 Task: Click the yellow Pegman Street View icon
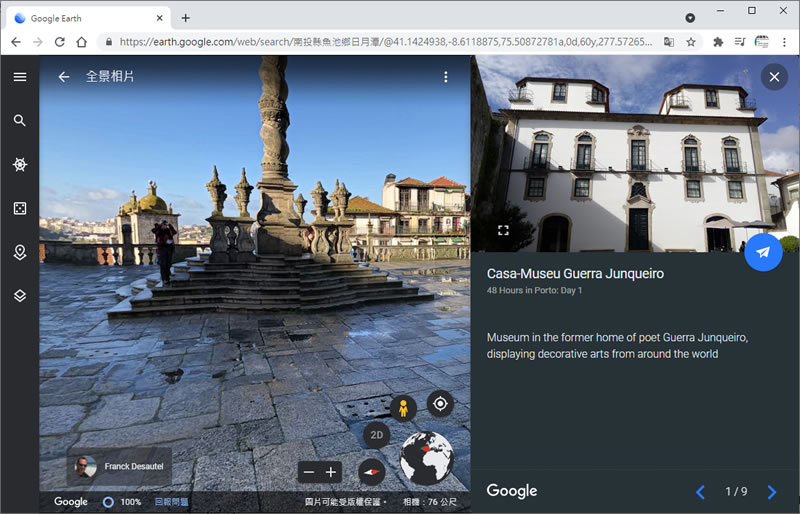pos(404,408)
